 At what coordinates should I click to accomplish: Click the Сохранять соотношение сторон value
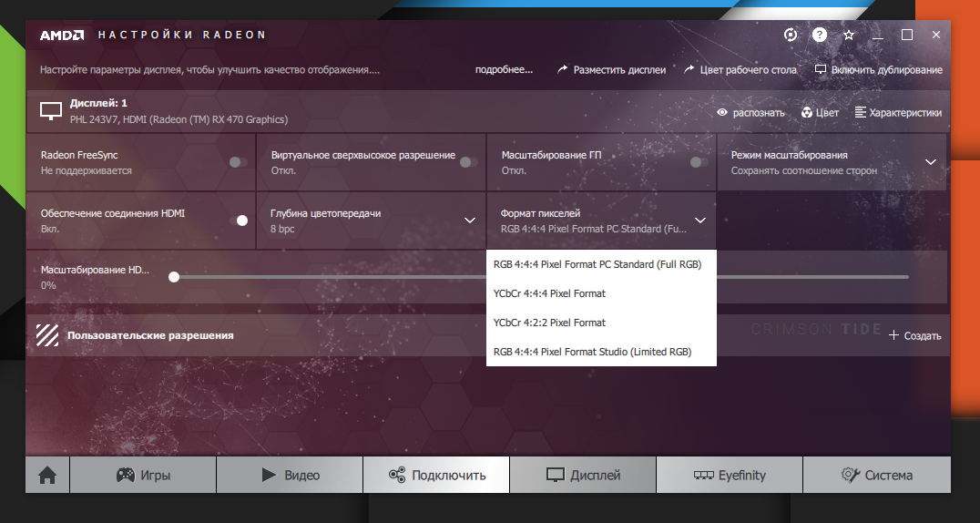coord(803,170)
